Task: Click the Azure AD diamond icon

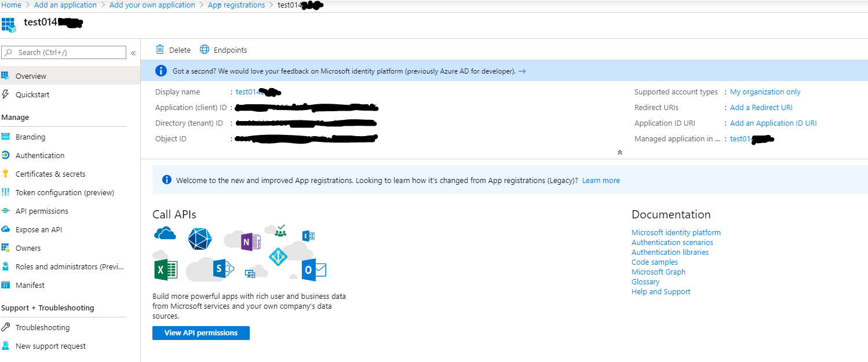Action: 278,257
